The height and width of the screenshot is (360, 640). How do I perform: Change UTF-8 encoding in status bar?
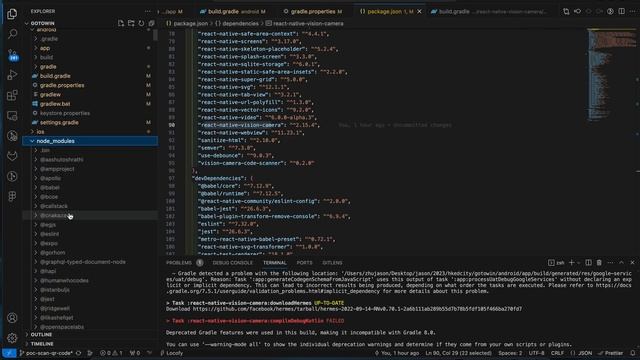point(536,353)
